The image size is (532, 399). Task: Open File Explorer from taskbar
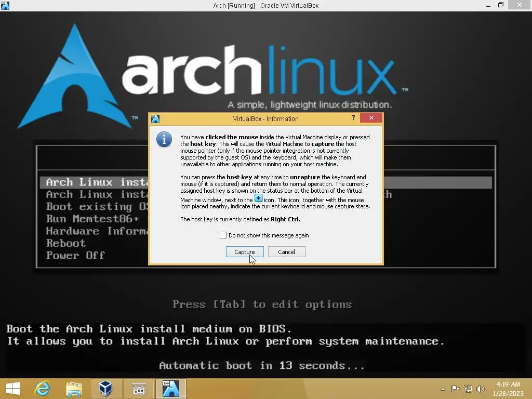click(x=74, y=389)
